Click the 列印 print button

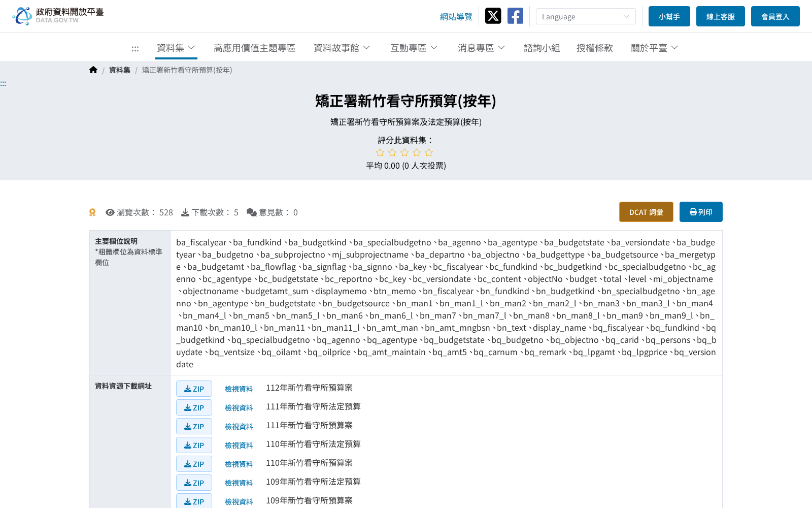click(x=701, y=212)
